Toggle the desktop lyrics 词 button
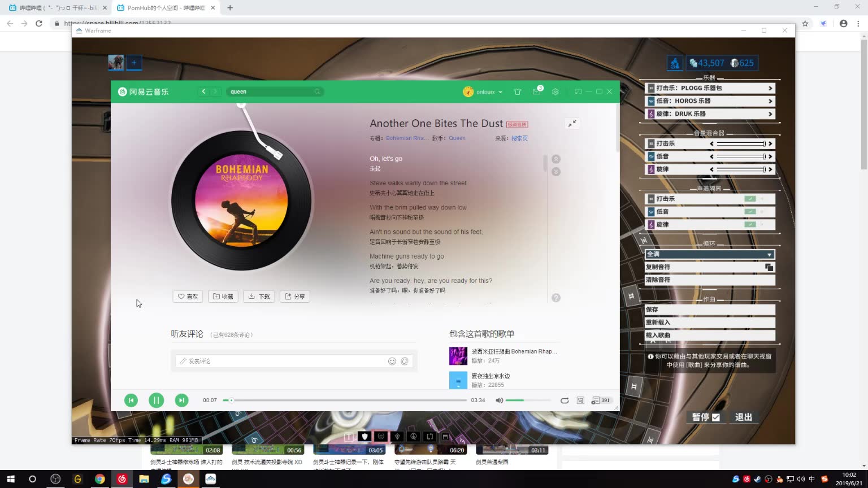Viewport: 868px width, 488px height. pos(580,400)
